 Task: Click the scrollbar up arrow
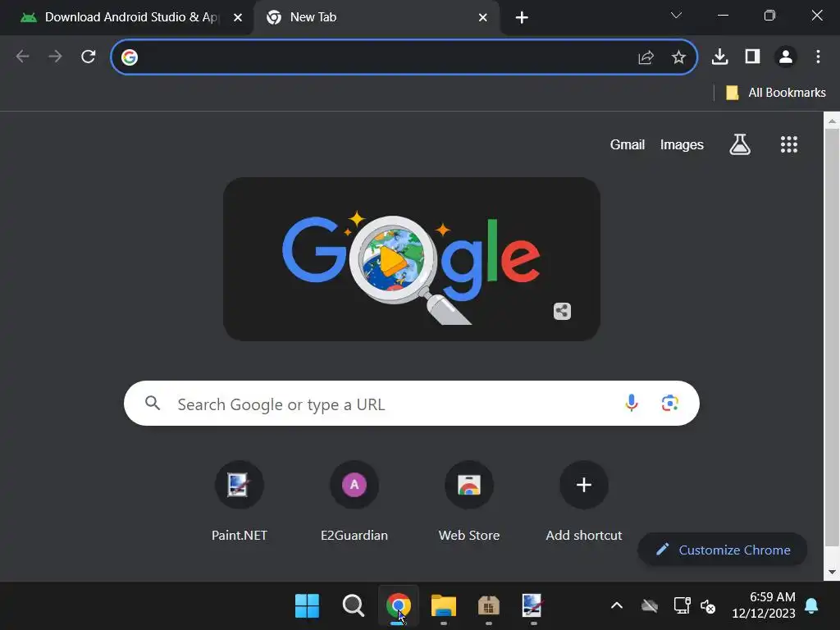coord(832,121)
